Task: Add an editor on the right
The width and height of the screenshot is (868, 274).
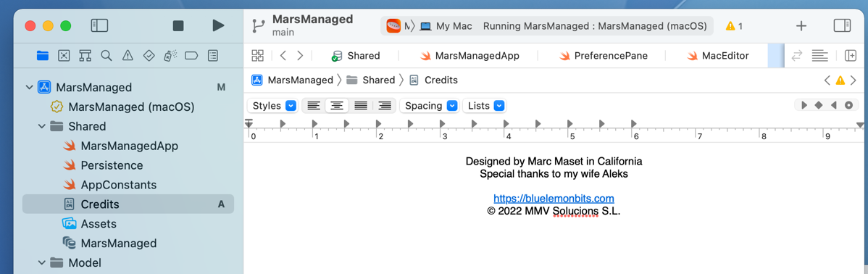Action: coord(851,55)
